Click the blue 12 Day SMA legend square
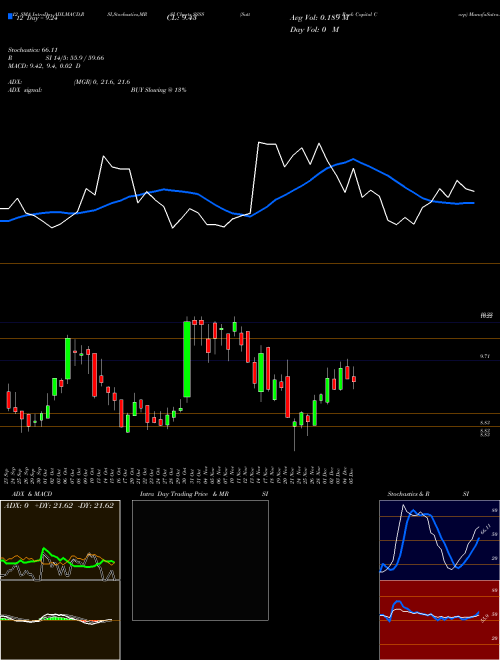500x660 pixels. click(11, 17)
